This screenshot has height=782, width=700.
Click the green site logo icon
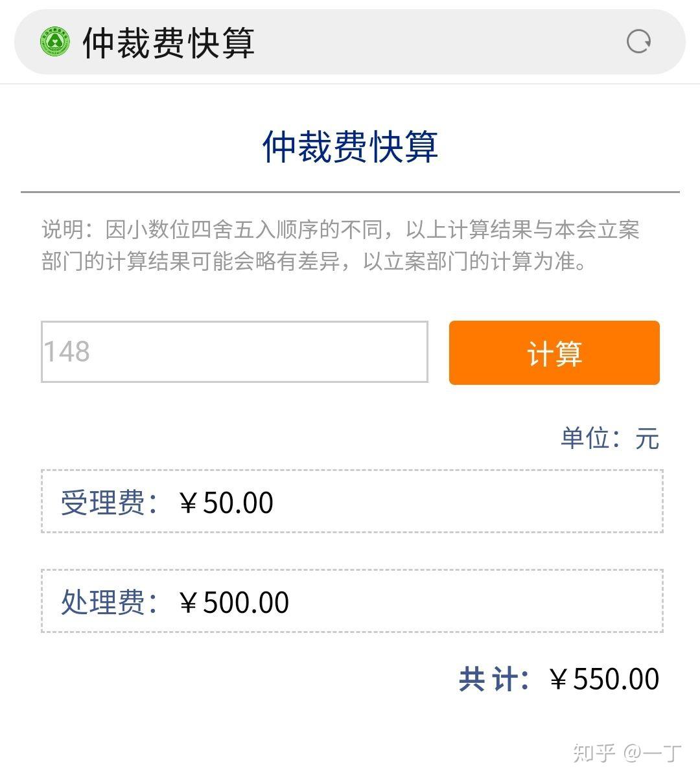[54, 42]
